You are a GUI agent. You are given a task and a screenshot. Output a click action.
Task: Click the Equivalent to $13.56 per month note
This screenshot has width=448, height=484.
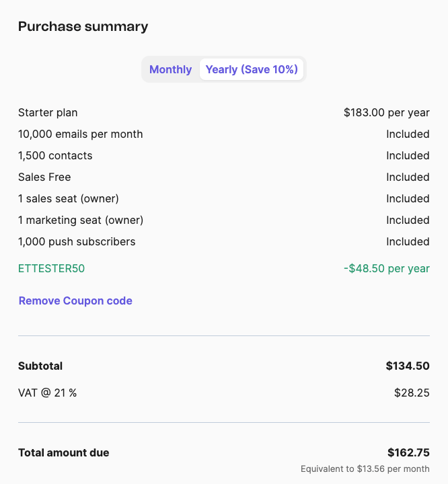pyautogui.click(x=365, y=469)
